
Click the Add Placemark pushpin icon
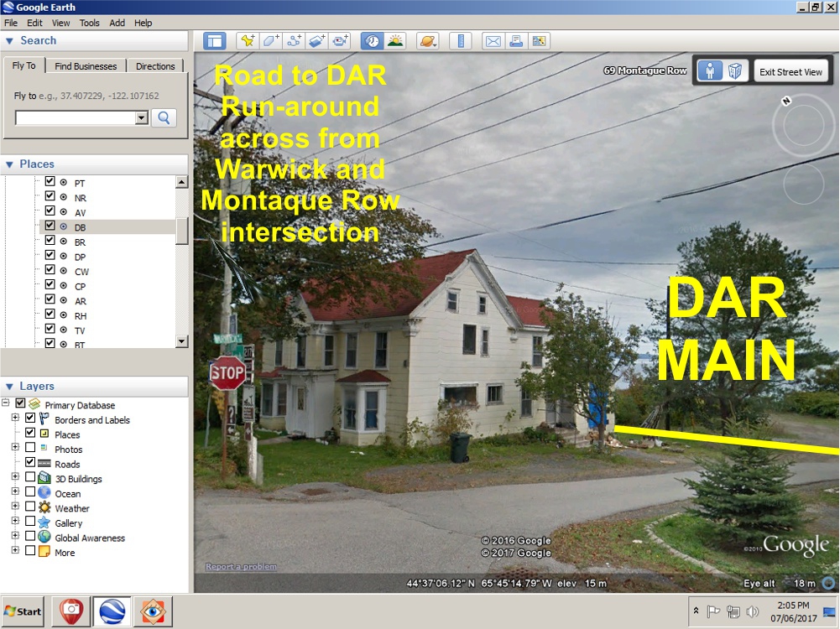(248, 40)
